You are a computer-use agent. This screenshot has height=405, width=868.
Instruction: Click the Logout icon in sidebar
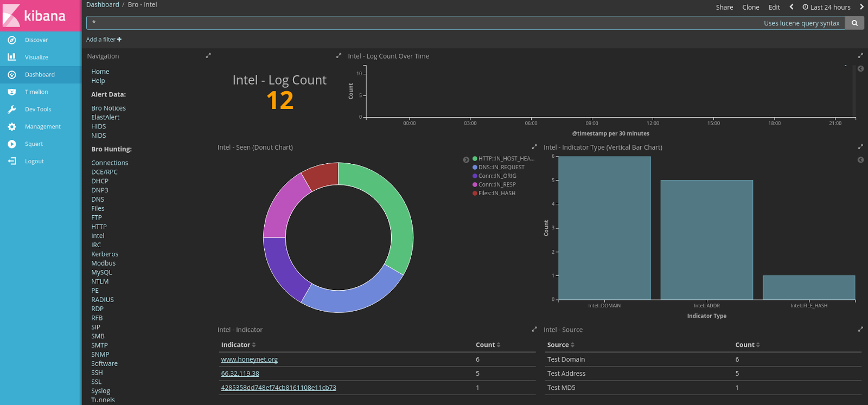(x=12, y=161)
